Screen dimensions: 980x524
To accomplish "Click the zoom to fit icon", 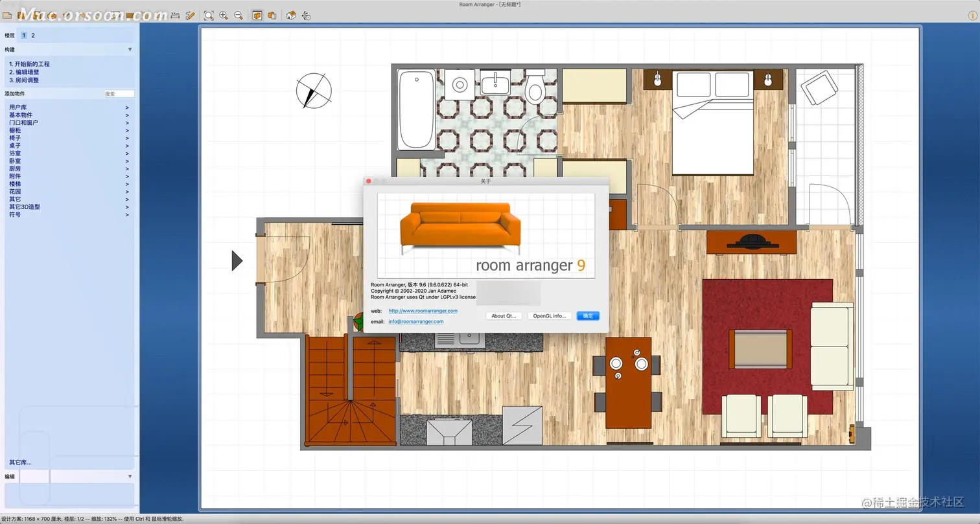I will point(209,16).
